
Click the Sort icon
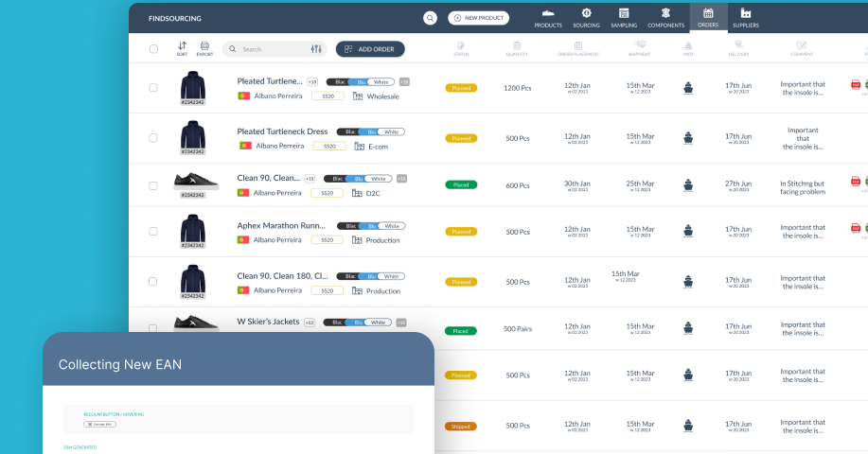coord(182,48)
